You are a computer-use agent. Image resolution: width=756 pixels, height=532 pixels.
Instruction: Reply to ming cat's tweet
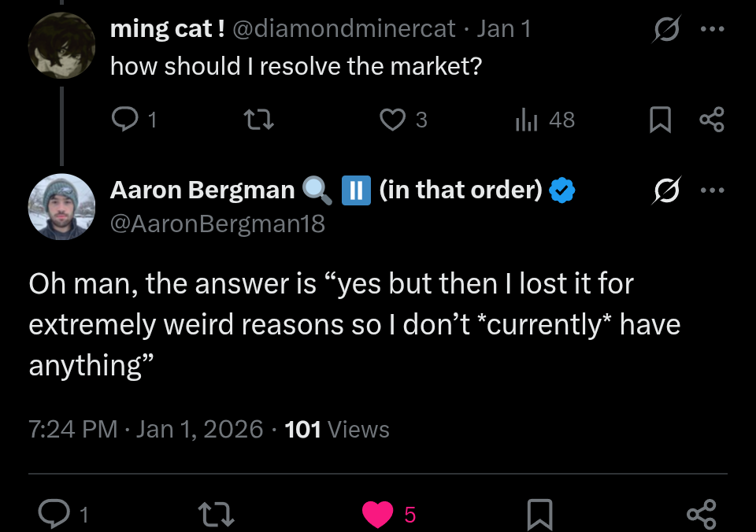[x=125, y=119]
